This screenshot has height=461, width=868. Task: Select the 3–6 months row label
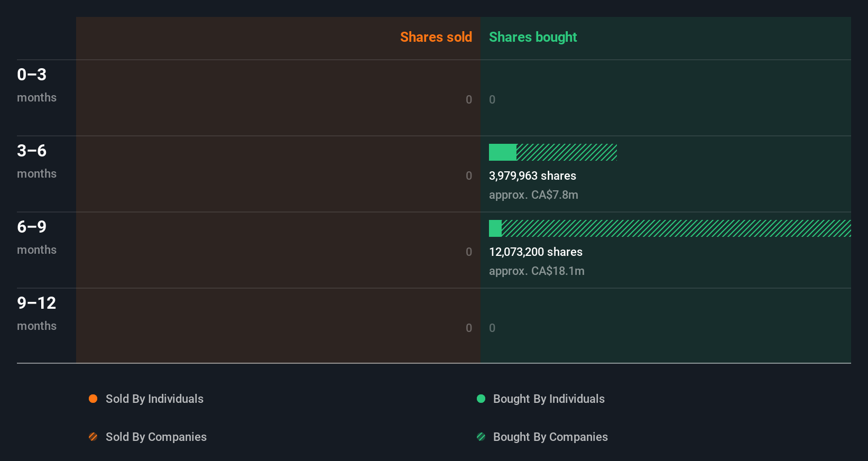(36, 161)
